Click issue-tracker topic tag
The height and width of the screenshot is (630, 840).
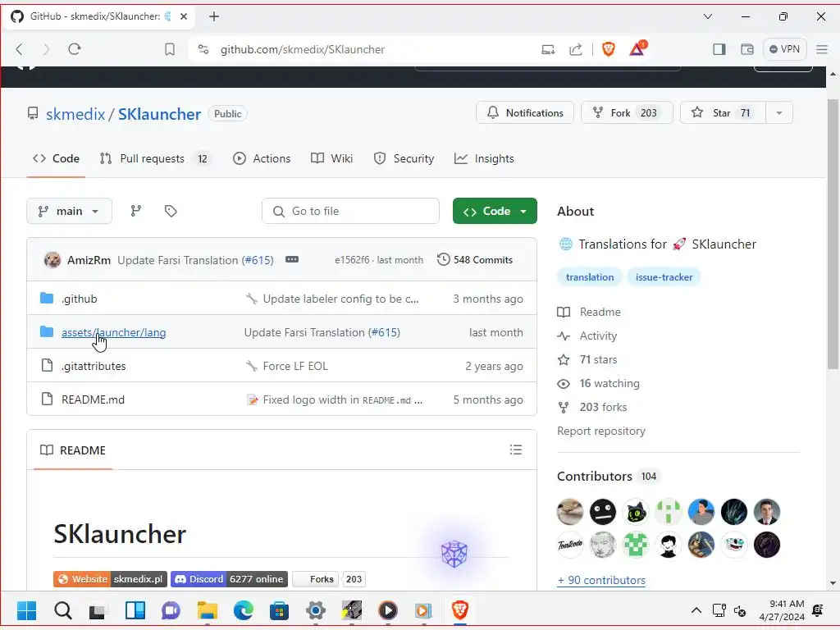point(664,277)
